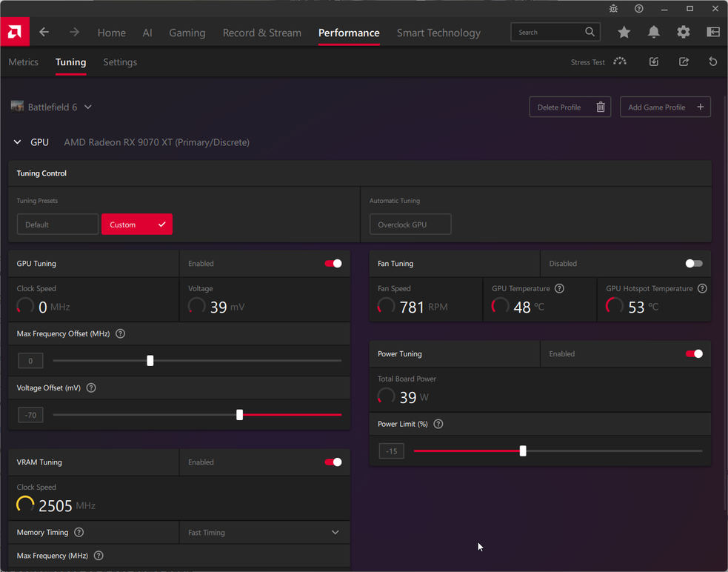Image resolution: width=728 pixels, height=572 pixels.
Task: Click the Battlefield 6 game thumbnail
Action: 17,107
